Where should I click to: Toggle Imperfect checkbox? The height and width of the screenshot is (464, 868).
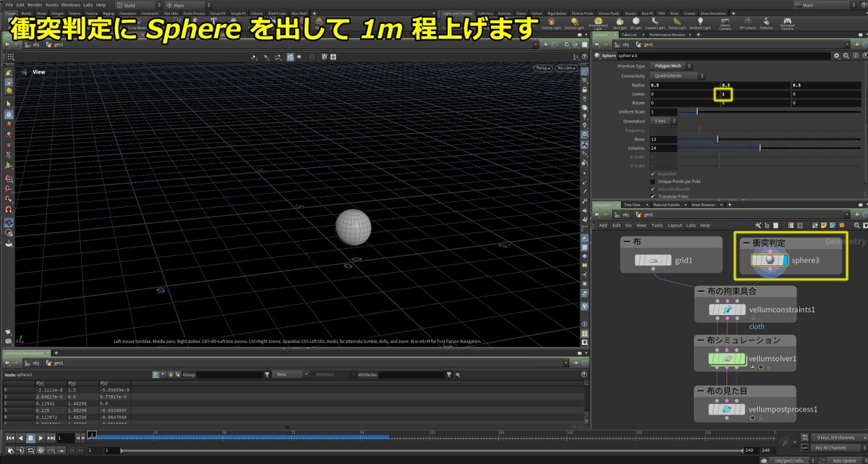(x=653, y=174)
